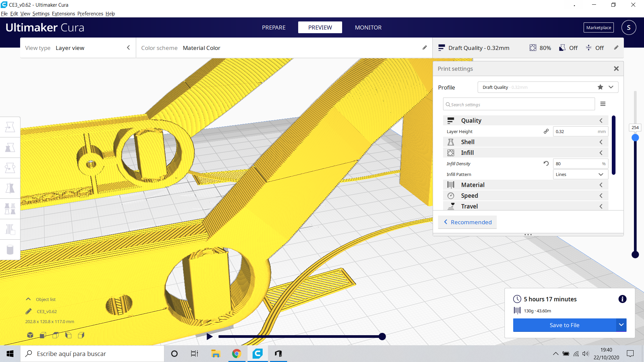Select the Mirror tool in left toolbar

tap(10, 188)
